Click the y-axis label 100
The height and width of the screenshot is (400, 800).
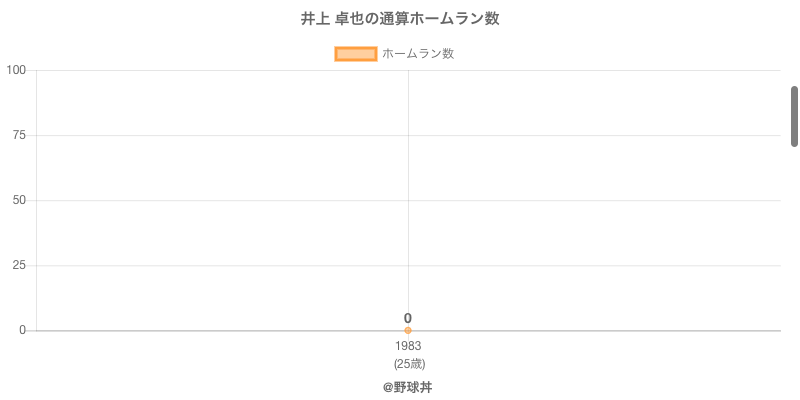(16, 70)
